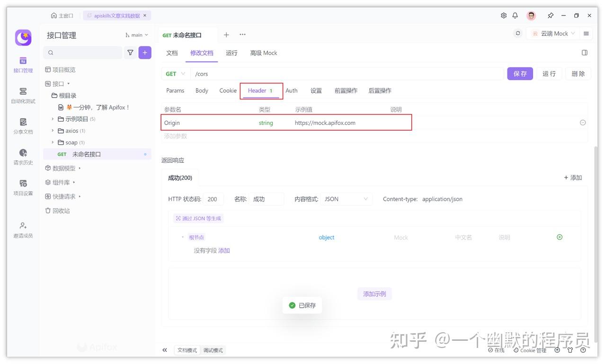This screenshot has width=606, height=364.
Task: Open the 高级 Mock tab
Action: [x=263, y=53]
